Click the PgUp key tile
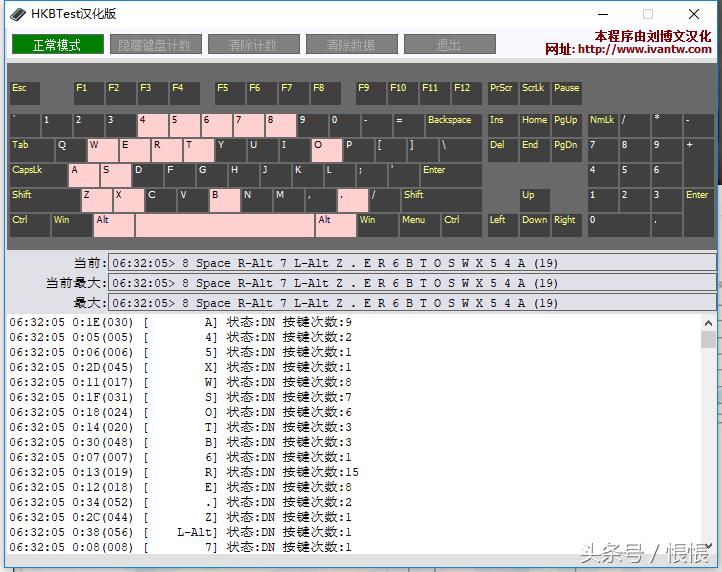The height and width of the screenshot is (572, 722). pyautogui.click(x=567, y=126)
